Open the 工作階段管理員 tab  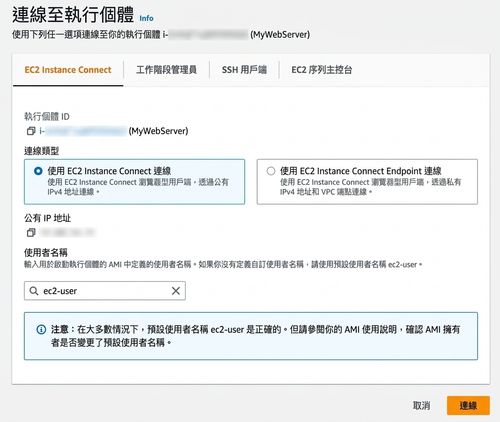(166, 70)
